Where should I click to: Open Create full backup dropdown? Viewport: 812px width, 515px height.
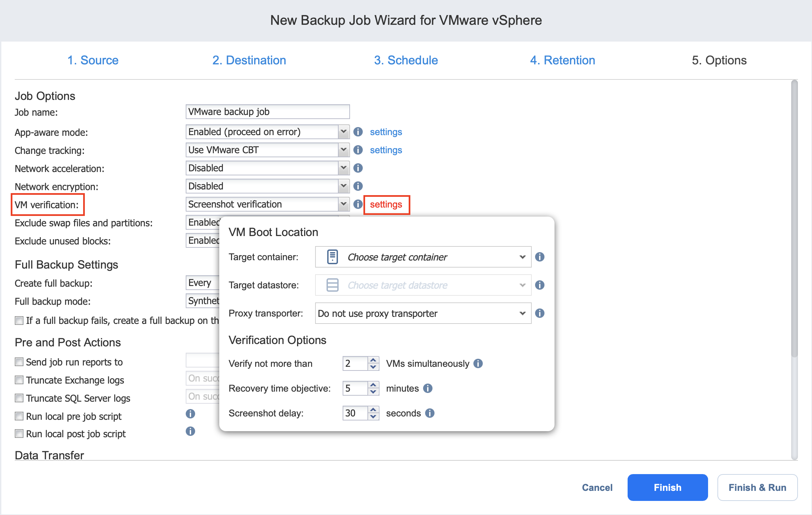[202, 283]
